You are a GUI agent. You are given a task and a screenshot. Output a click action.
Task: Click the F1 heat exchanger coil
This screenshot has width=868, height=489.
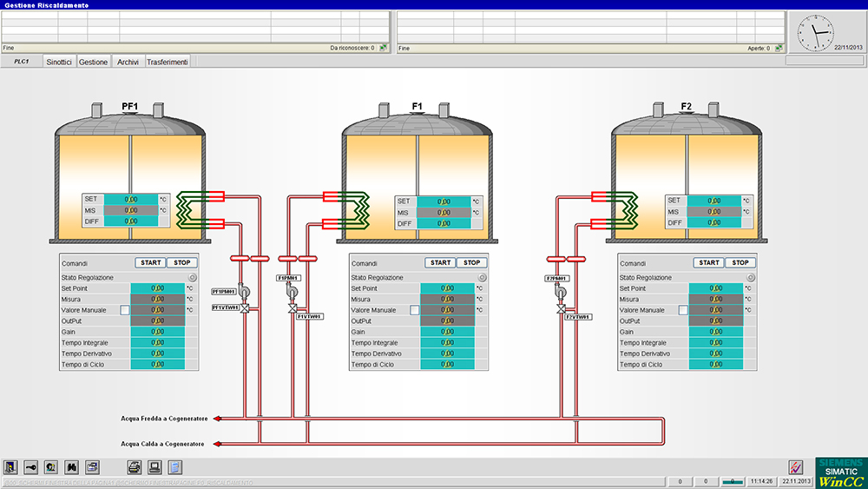click(x=353, y=210)
